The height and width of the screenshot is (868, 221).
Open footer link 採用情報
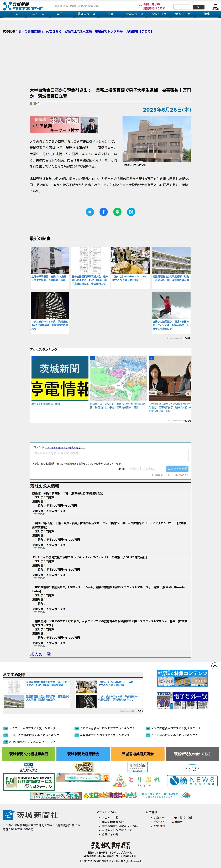pos(160,826)
